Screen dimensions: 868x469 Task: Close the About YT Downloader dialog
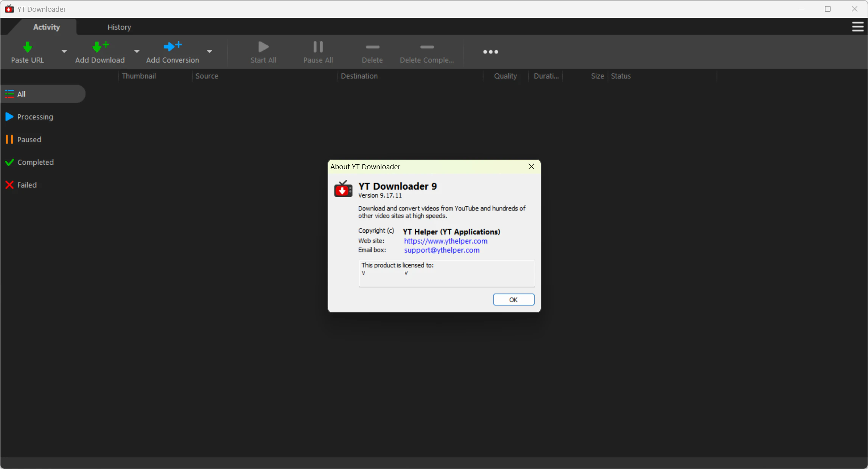pyautogui.click(x=531, y=167)
